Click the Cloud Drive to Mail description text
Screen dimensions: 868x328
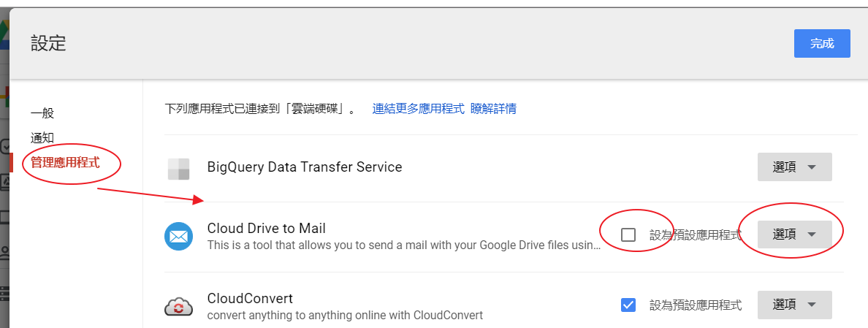[x=403, y=245]
